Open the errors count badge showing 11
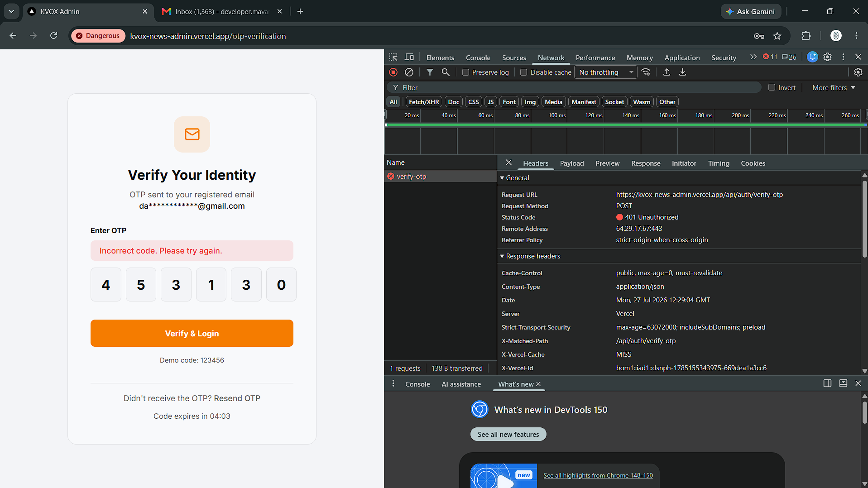The height and width of the screenshot is (488, 868). point(770,57)
